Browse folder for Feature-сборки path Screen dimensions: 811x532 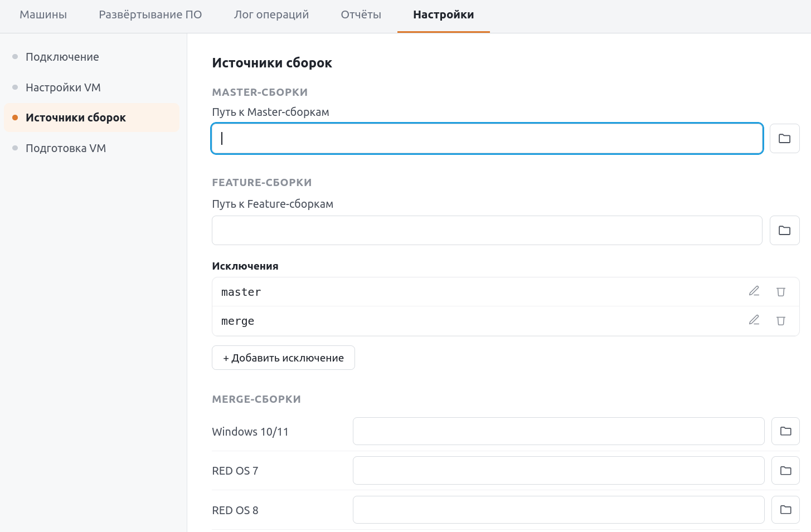pyautogui.click(x=784, y=230)
